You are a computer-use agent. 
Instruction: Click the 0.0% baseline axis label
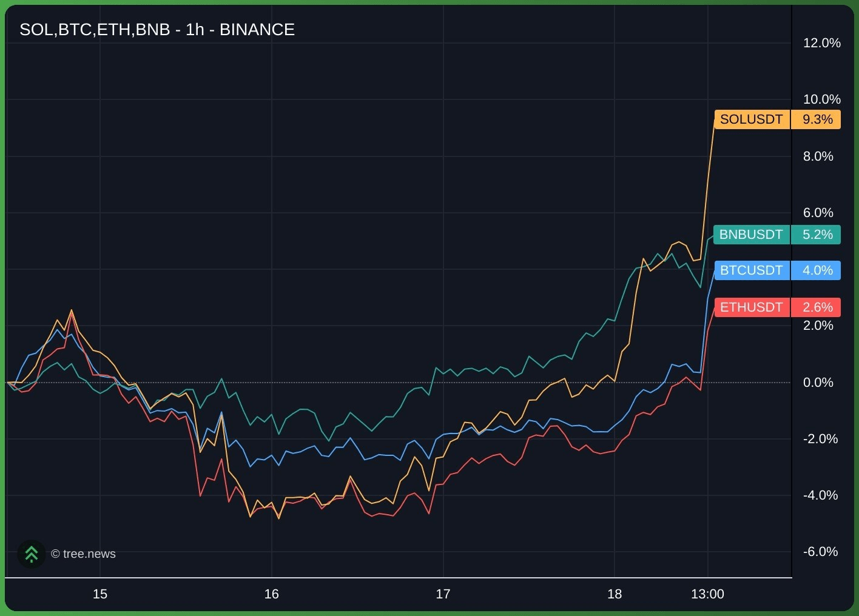818,383
